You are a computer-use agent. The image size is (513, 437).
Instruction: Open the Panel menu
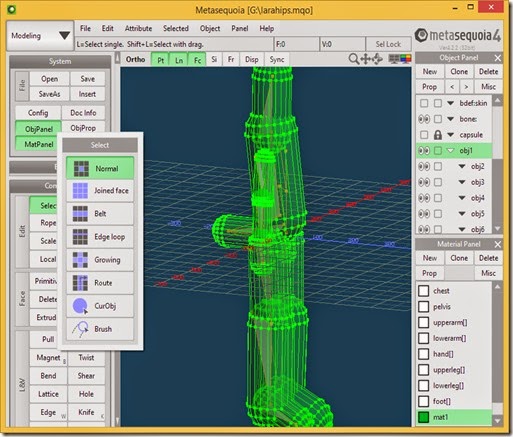(240, 29)
